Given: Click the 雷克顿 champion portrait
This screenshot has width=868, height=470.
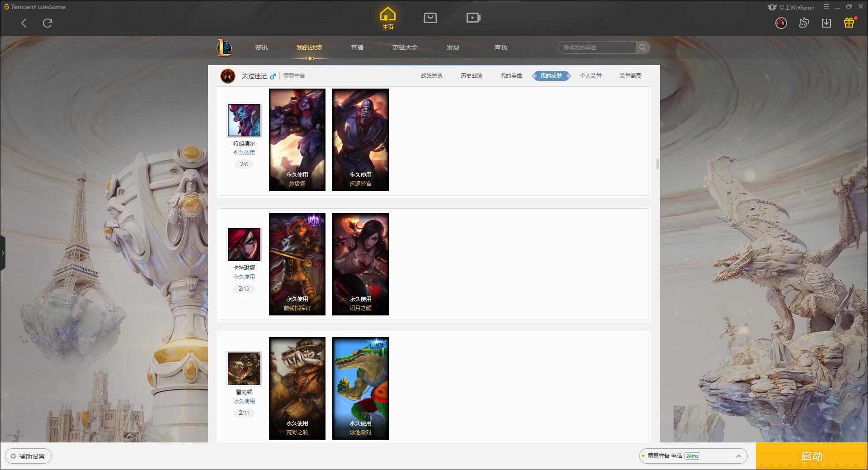Looking at the screenshot, I should [x=244, y=369].
